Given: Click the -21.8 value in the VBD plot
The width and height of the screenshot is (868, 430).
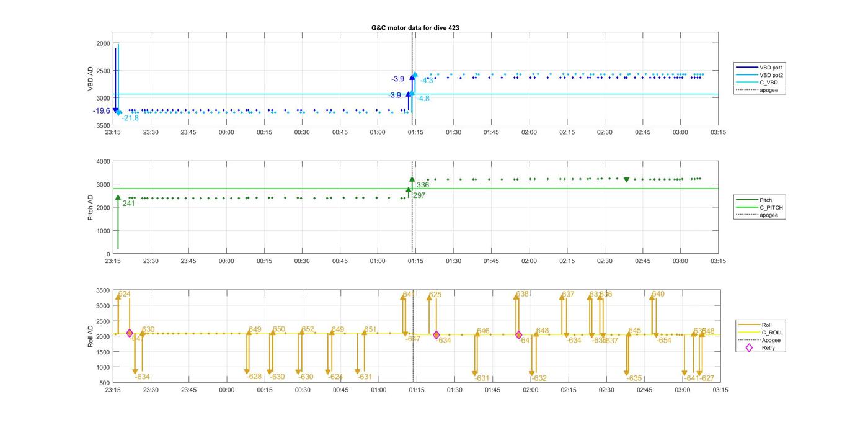Looking at the screenshot, I should (130, 118).
